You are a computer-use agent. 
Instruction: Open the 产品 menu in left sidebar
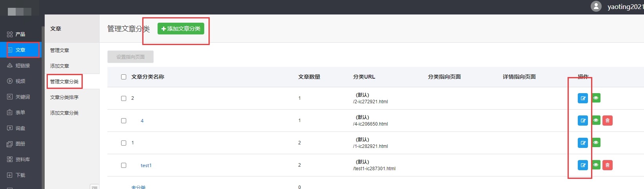click(x=20, y=34)
